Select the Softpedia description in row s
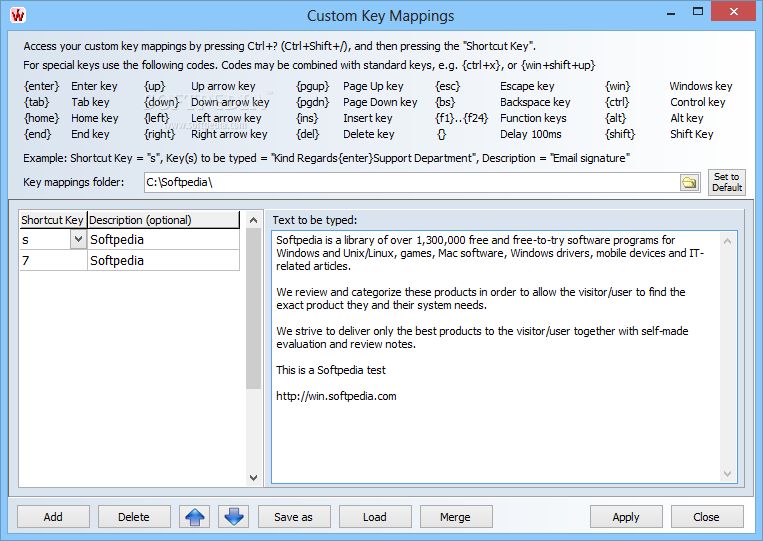Viewport: 763px width, 541px height. (164, 239)
